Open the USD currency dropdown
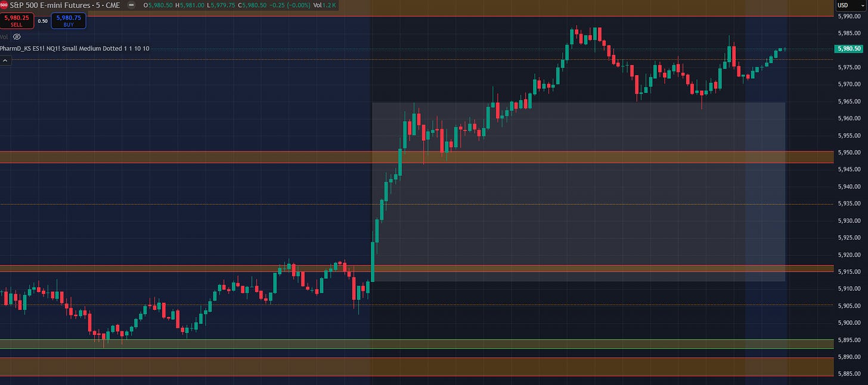The width and height of the screenshot is (868, 385). click(x=850, y=5)
